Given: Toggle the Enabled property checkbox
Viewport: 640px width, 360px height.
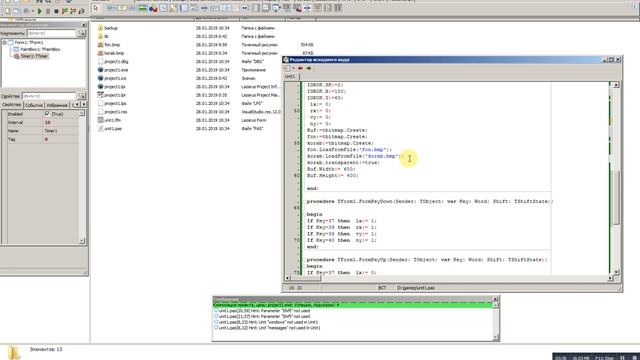Looking at the screenshot, I should point(47,113).
